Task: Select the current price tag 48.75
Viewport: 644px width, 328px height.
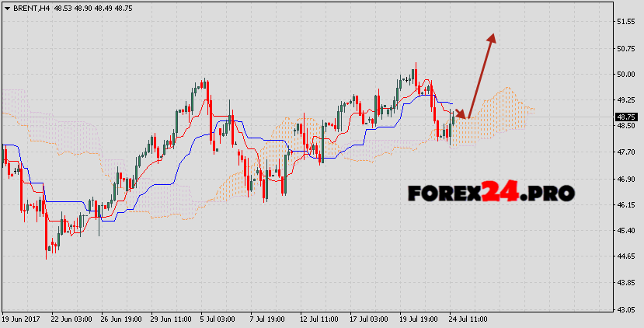Action: click(x=625, y=117)
